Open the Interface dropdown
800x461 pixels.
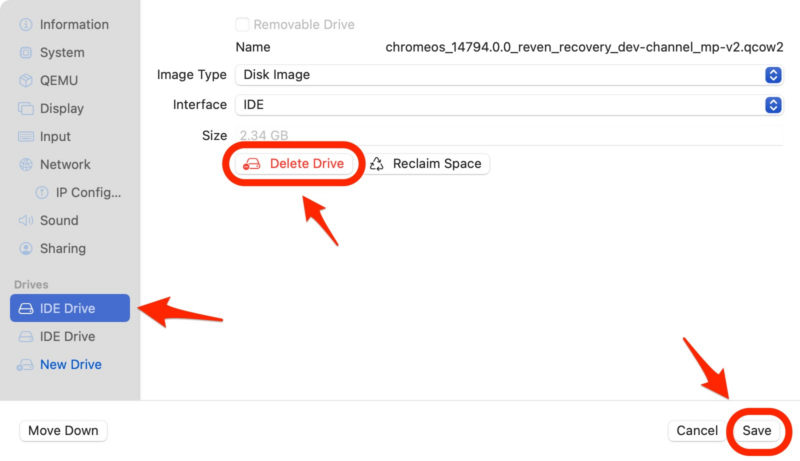click(509, 105)
